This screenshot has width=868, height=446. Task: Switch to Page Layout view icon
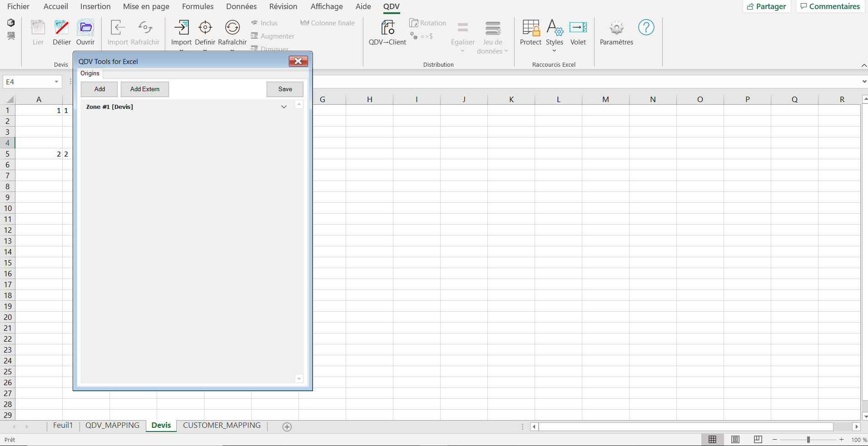735,439
